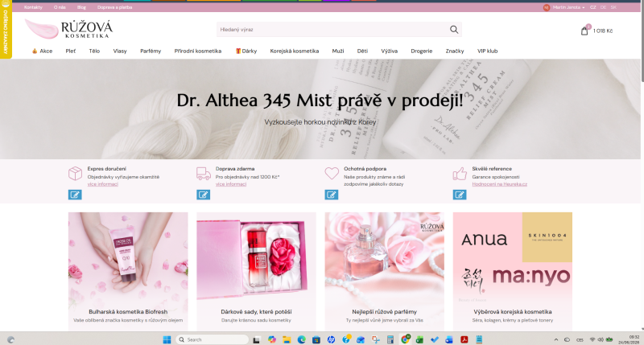This screenshot has width=644, height=345.
Task: Click the Martin Jenota user avatar
Action: (x=547, y=7)
